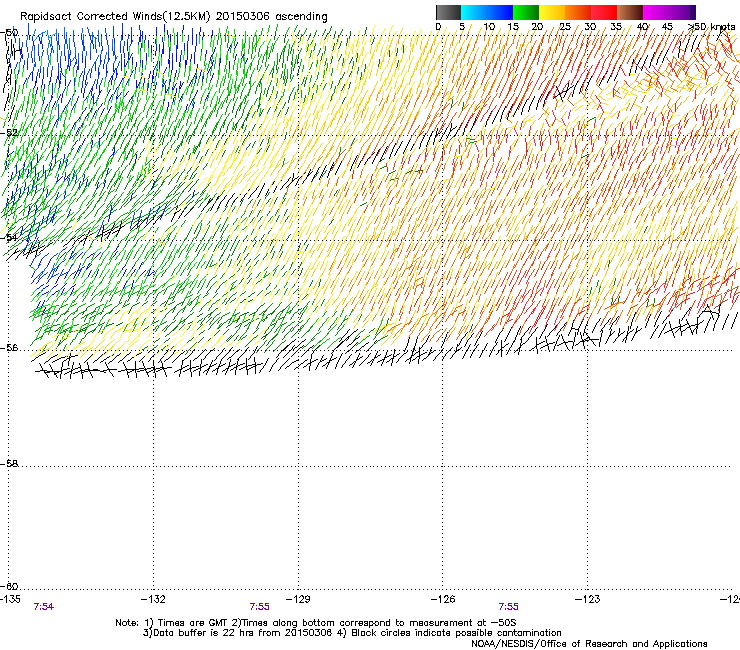Click the orange 25-30 knots color swatch
Image resolution: width=740 pixels, height=650 pixels.
578,12
